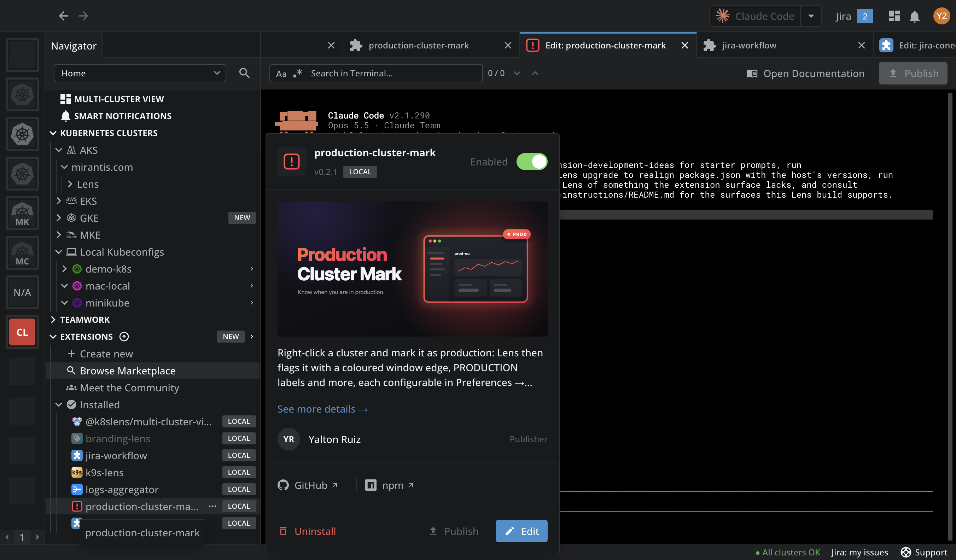Click Jira: my issues in status bar
Viewport: 956px width, 560px height.
tap(859, 553)
